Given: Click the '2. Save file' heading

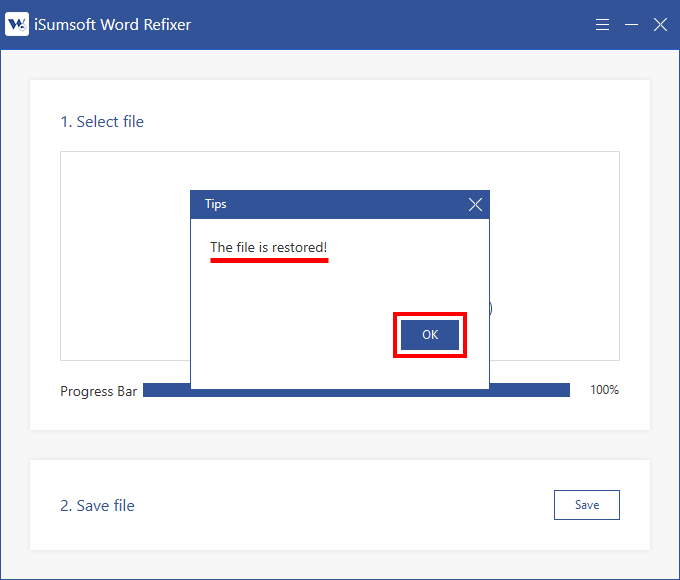Looking at the screenshot, I should click(x=98, y=506).
